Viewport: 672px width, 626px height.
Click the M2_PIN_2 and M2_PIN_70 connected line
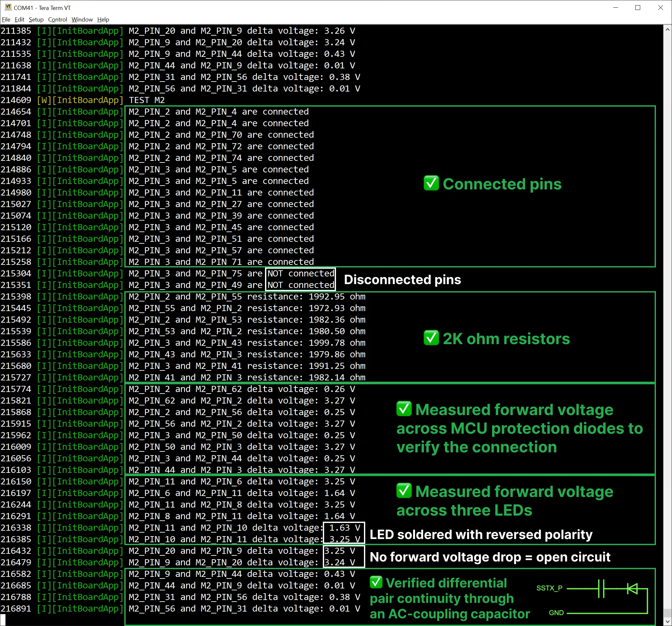[157, 135]
